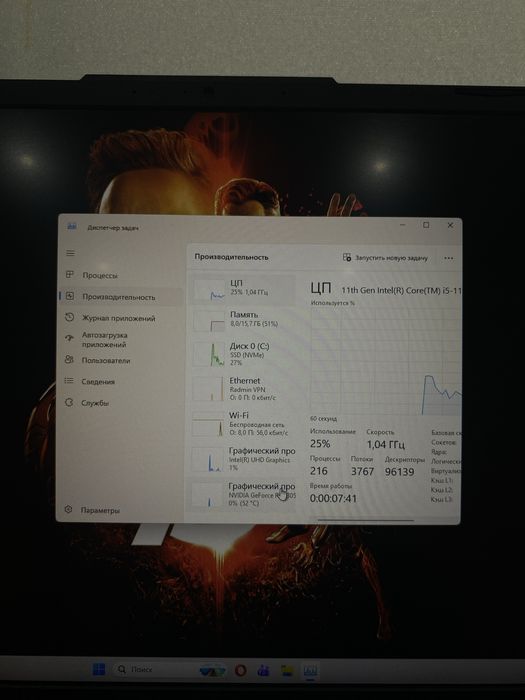Open Параметры settings
This screenshot has height=700, width=525.
121,510
